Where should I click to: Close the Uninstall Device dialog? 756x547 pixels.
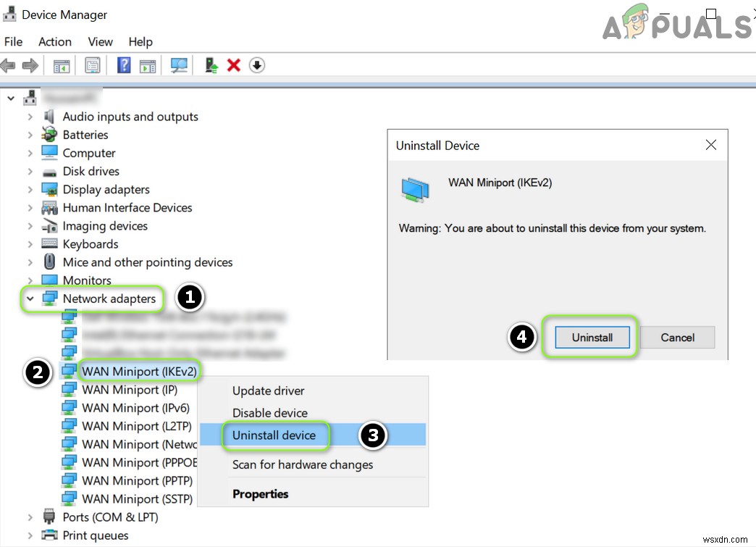tap(710, 145)
